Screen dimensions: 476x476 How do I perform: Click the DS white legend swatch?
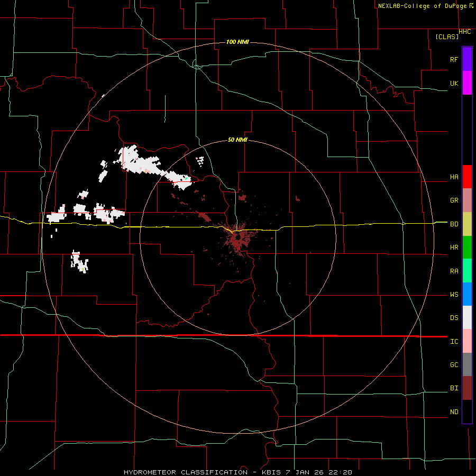[x=467, y=317]
